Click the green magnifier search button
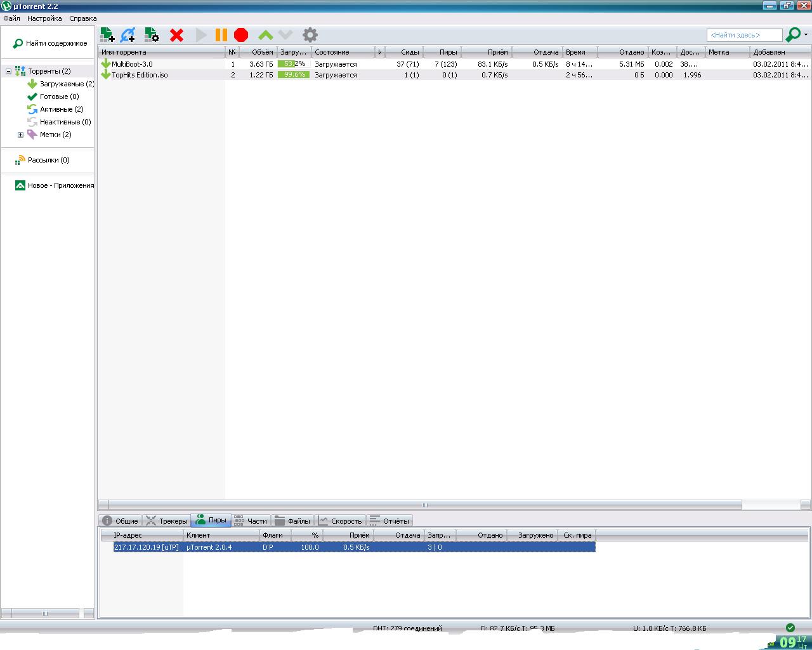 792,34
